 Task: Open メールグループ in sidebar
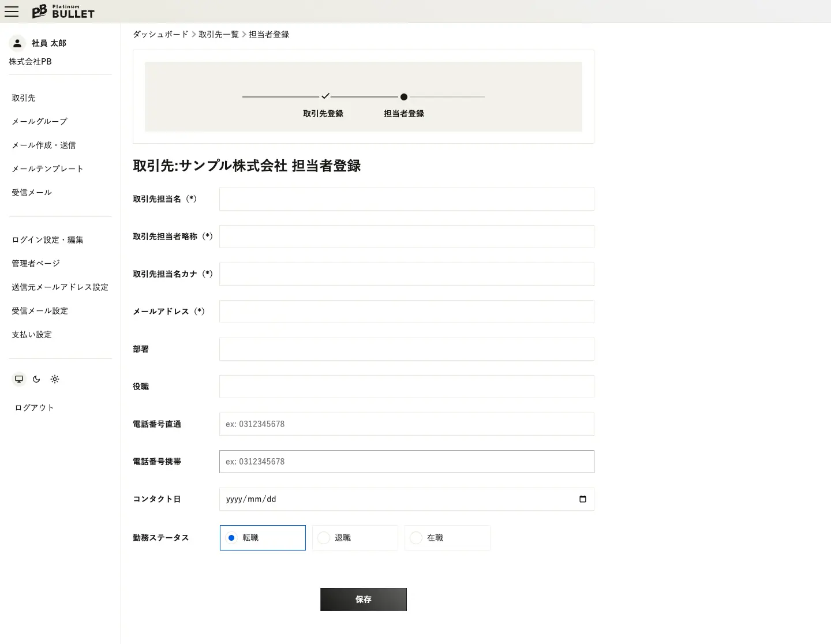coord(39,121)
